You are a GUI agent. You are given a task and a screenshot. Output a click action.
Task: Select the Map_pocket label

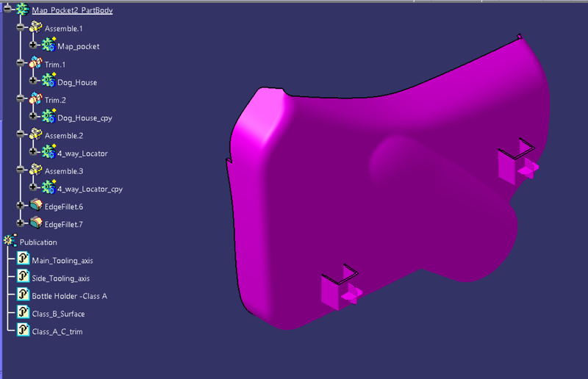pos(79,46)
